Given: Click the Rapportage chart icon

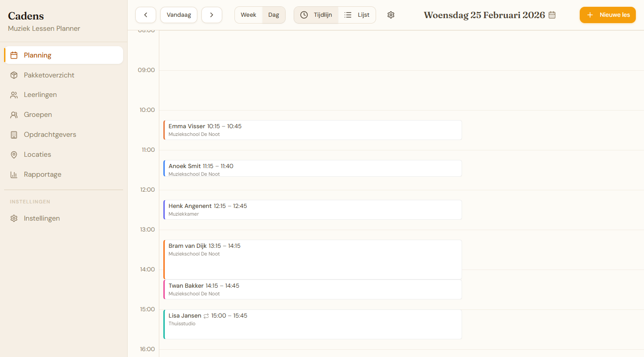Looking at the screenshot, I should [14, 174].
